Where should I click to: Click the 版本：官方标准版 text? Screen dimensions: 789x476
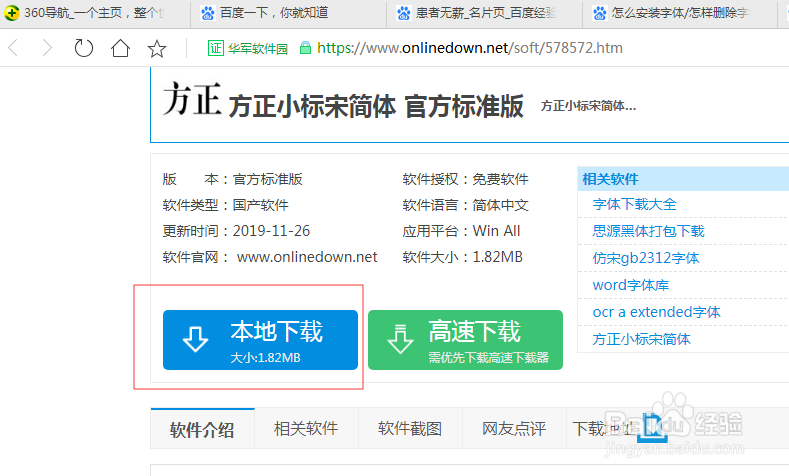(x=232, y=179)
